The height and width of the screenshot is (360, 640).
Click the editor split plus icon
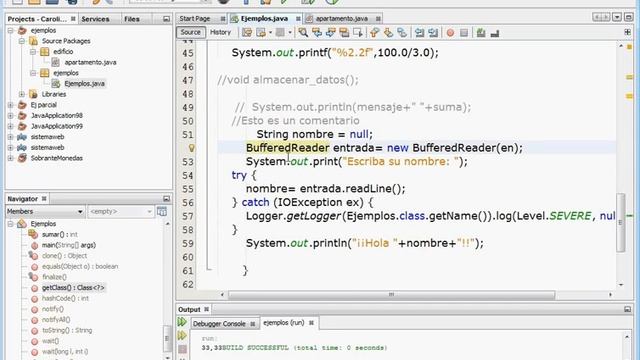(627, 32)
